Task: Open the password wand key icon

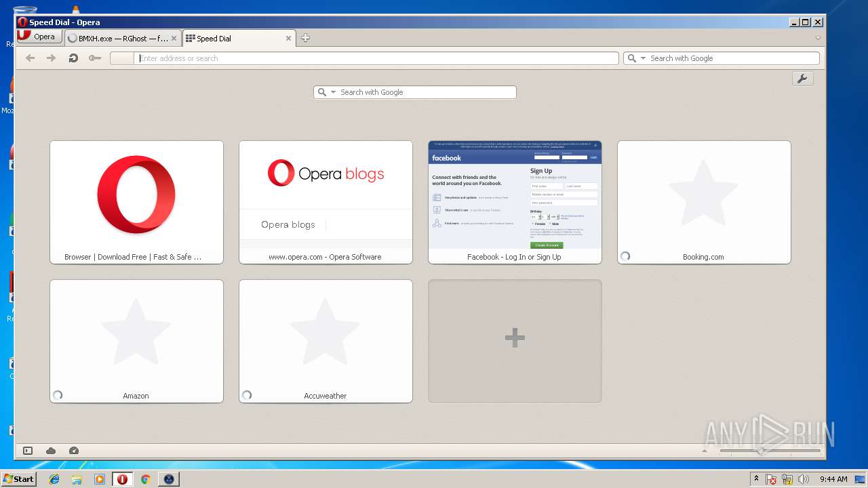Action: pos(95,58)
